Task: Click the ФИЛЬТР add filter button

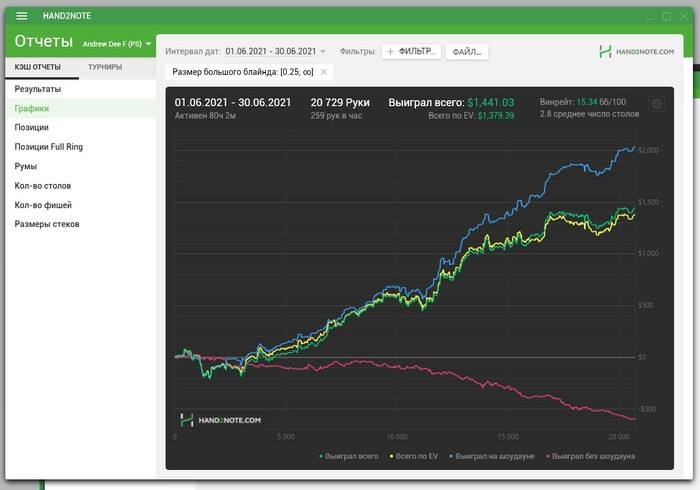Action: 411,51
